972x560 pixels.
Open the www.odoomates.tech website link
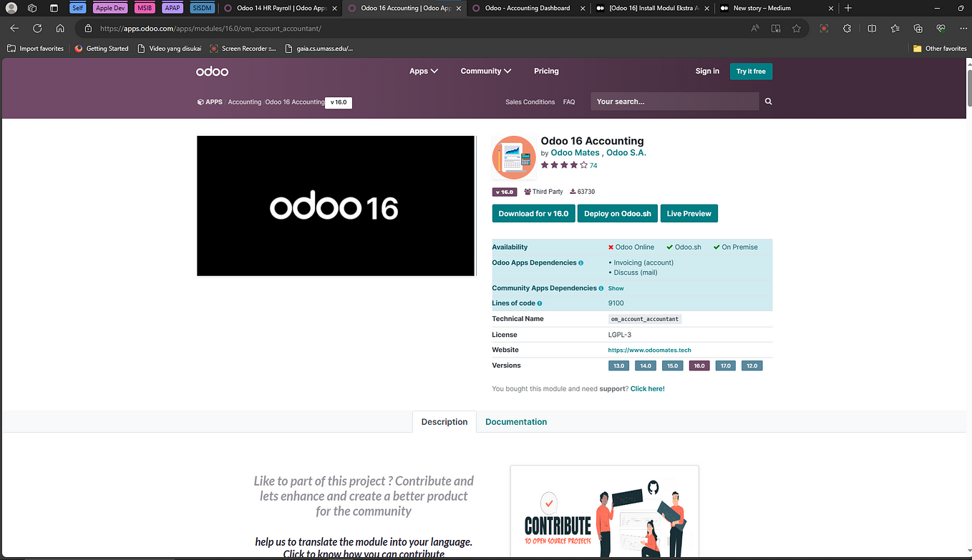tap(650, 350)
